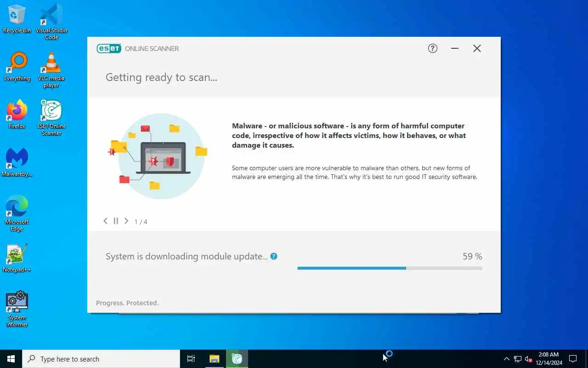Click the ESET logo in the title bar

pyautogui.click(x=109, y=48)
